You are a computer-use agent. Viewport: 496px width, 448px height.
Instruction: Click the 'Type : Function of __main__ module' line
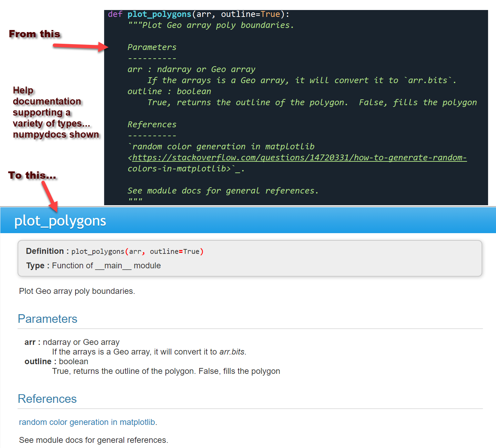[x=93, y=266]
